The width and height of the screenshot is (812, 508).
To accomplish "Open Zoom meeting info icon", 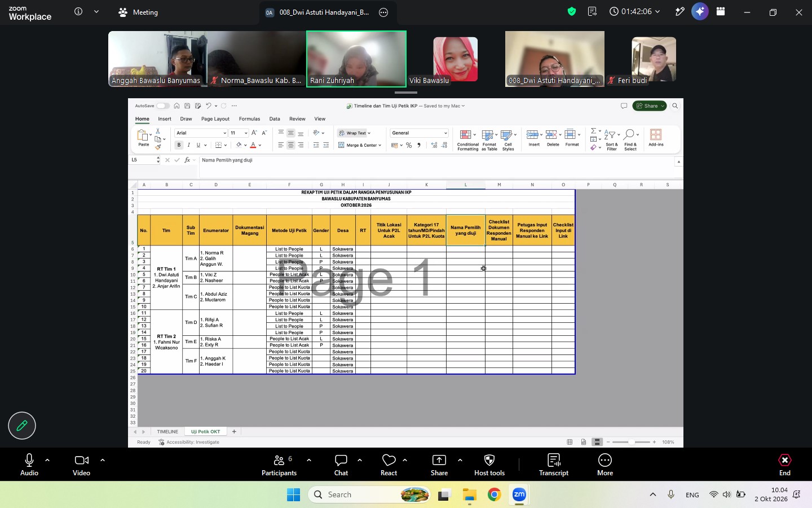I will 78,12.
